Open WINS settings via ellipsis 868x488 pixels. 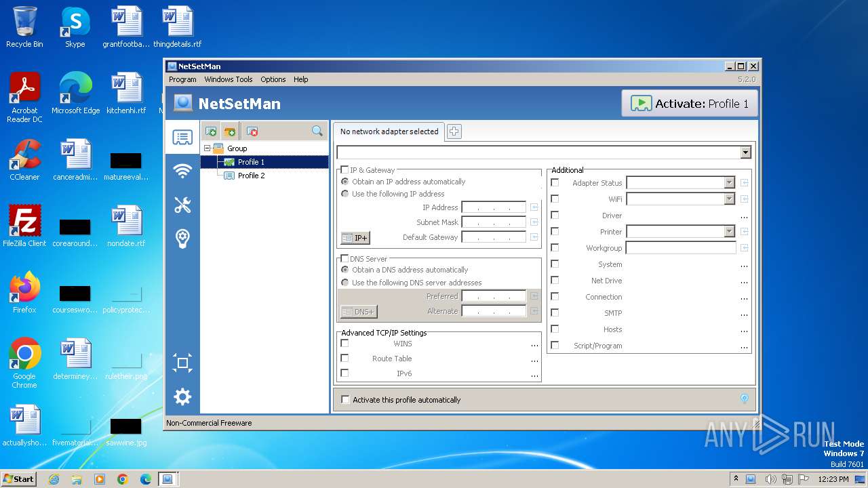pos(534,345)
